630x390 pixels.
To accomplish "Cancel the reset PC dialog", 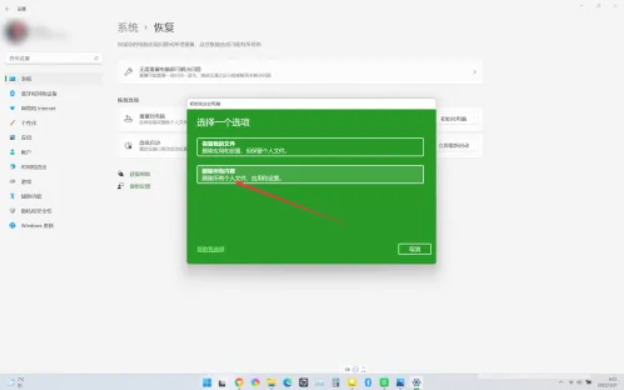I will (414, 249).
